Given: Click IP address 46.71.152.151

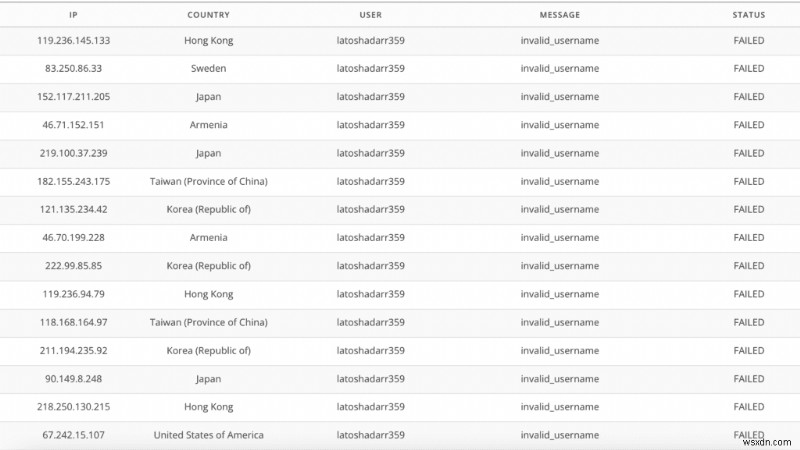Looking at the screenshot, I should 74,125.
